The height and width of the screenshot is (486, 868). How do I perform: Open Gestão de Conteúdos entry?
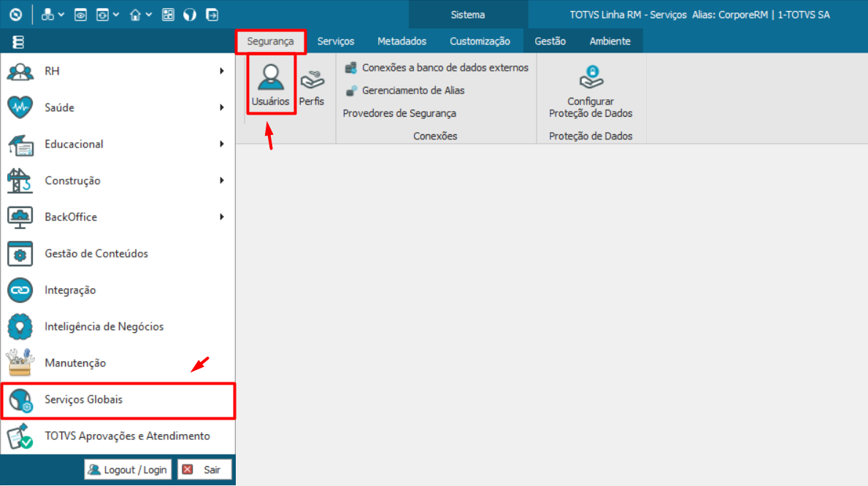(x=118, y=253)
